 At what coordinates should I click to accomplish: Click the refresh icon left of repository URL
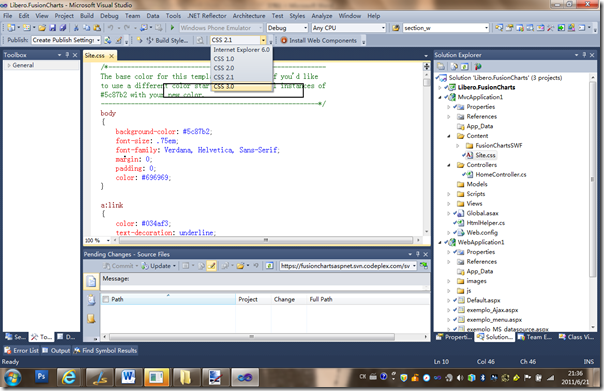[270, 266]
